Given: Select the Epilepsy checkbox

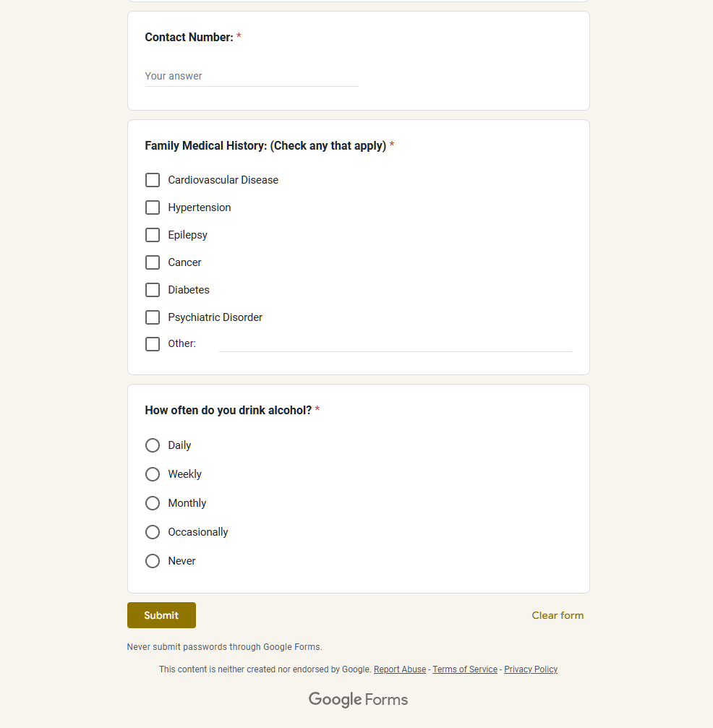Looking at the screenshot, I should [x=153, y=235].
